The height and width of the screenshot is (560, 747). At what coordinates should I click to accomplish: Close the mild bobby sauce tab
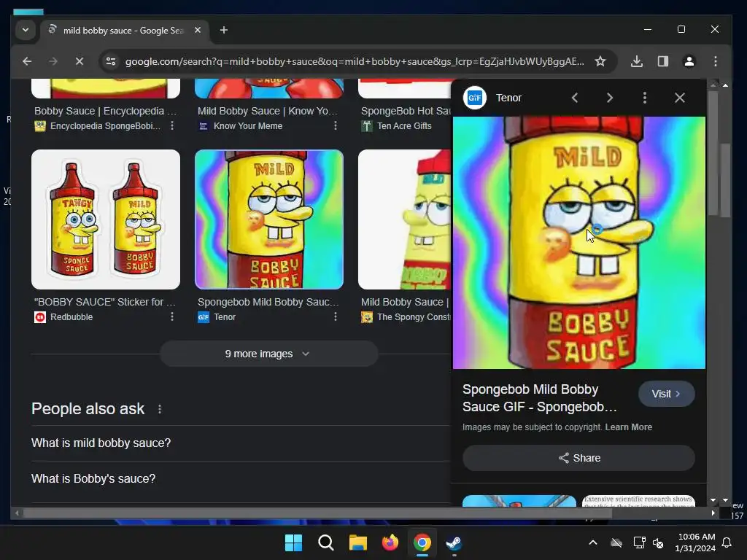[x=198, y=30]
